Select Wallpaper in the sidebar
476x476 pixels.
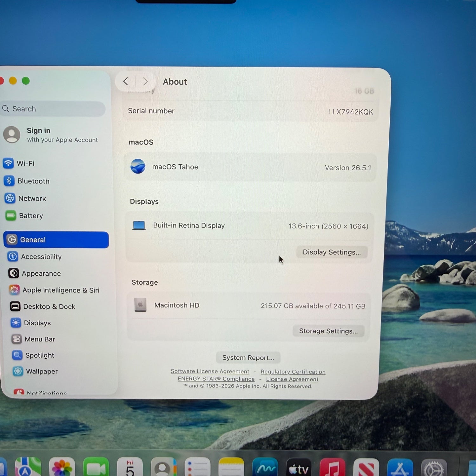point(63,371)
